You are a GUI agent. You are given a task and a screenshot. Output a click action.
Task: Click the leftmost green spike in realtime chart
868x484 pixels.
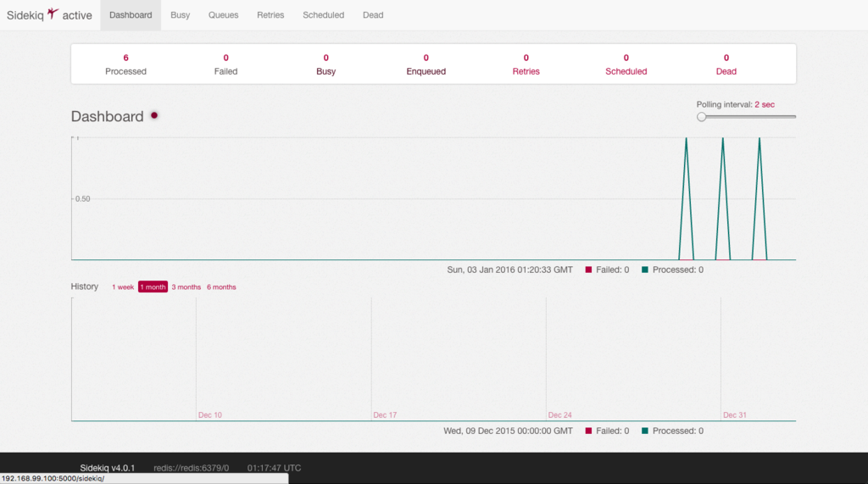pos(687,198)
